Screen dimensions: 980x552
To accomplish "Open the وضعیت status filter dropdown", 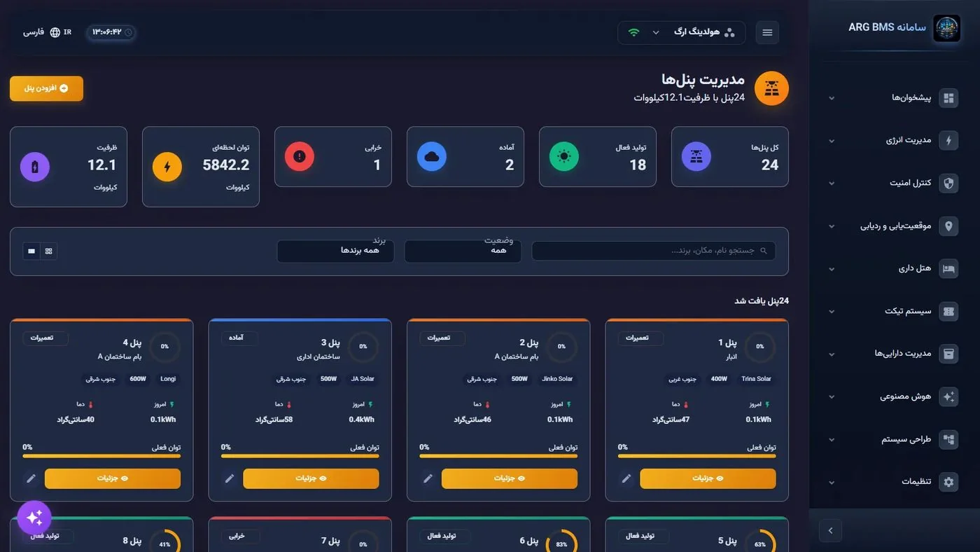I will pos(463,251).
